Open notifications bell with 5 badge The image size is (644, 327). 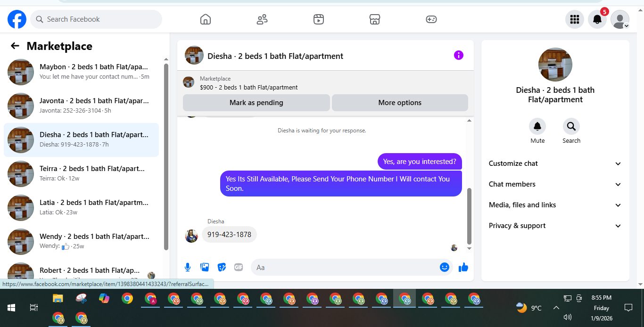pos(597,19)
